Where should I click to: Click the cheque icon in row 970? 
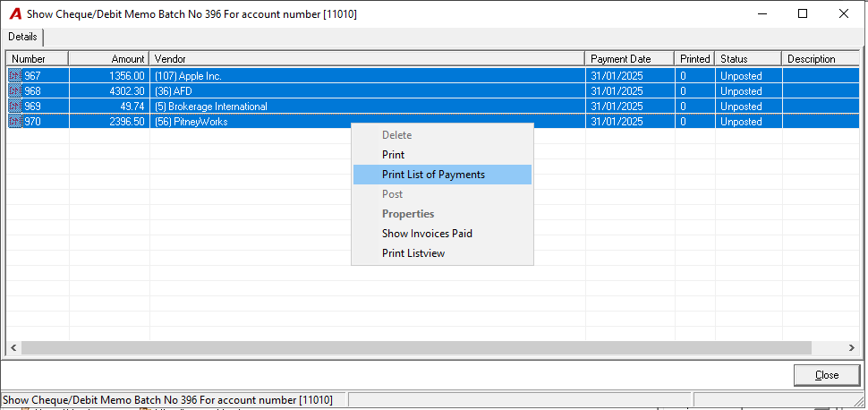[x=15, y=122]
